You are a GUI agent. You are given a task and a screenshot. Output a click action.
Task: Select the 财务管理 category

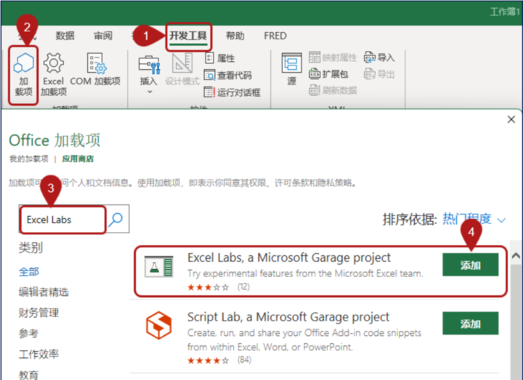(x=39, y=313)
